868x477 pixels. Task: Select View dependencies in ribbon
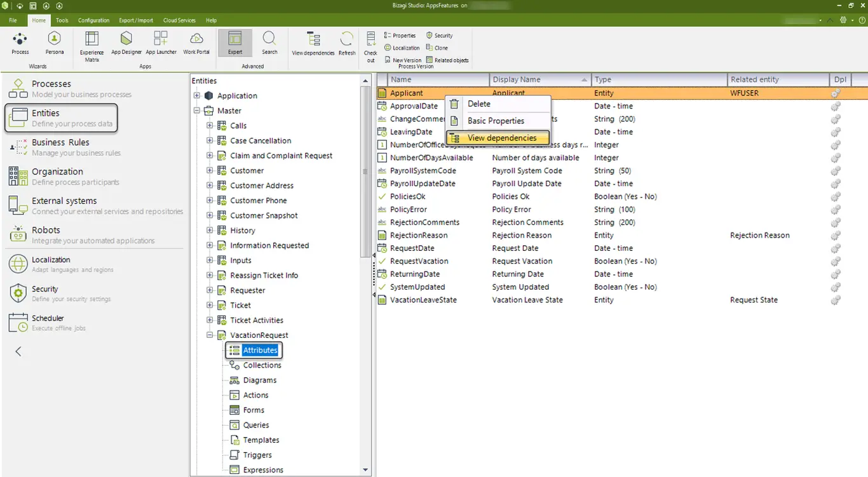click(x=313, y=43)
